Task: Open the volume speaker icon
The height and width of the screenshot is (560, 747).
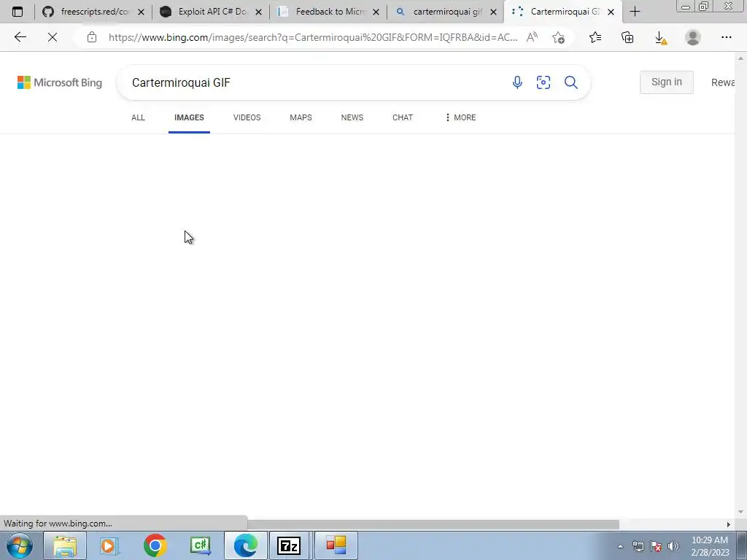Action: [673, 546]
